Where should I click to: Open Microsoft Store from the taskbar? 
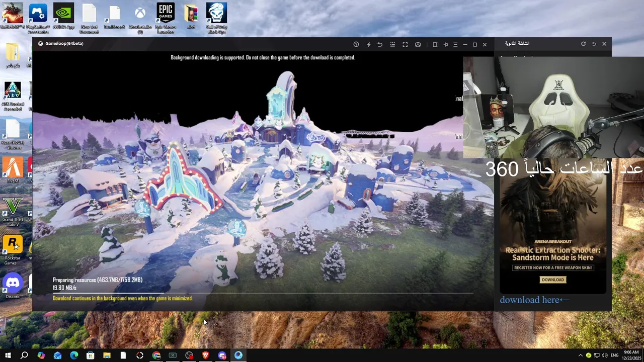(x=91, y=355)
